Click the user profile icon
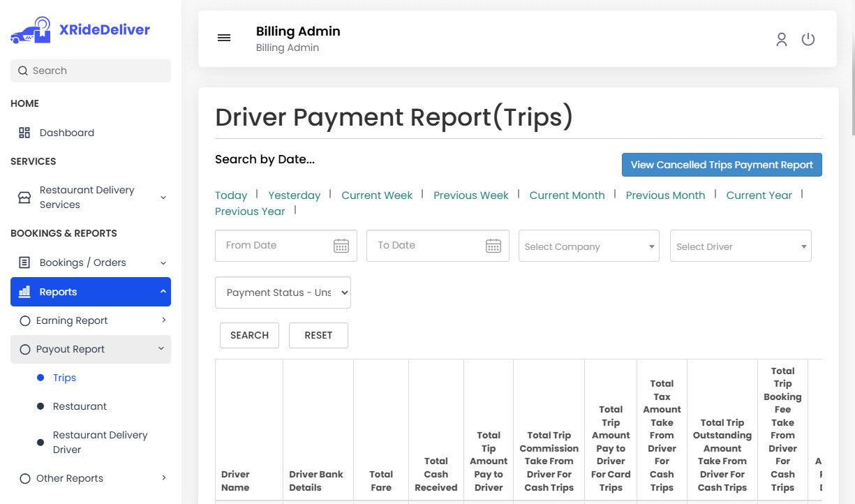Screen dimensions: 855x504 [x=781, y=40]
